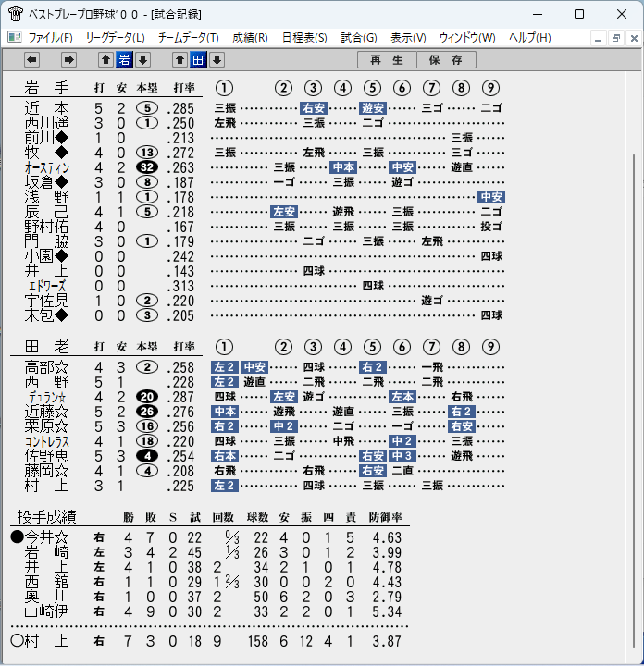Restore the inner document window
The image size is (644, 666).
pyautogui.click(x=616, y=38)
